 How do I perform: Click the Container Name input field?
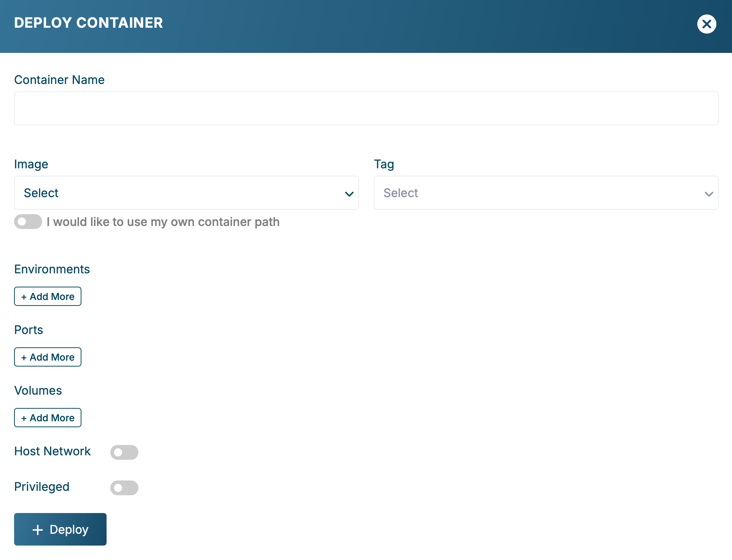pyautogui.click(x=366, y=108)
